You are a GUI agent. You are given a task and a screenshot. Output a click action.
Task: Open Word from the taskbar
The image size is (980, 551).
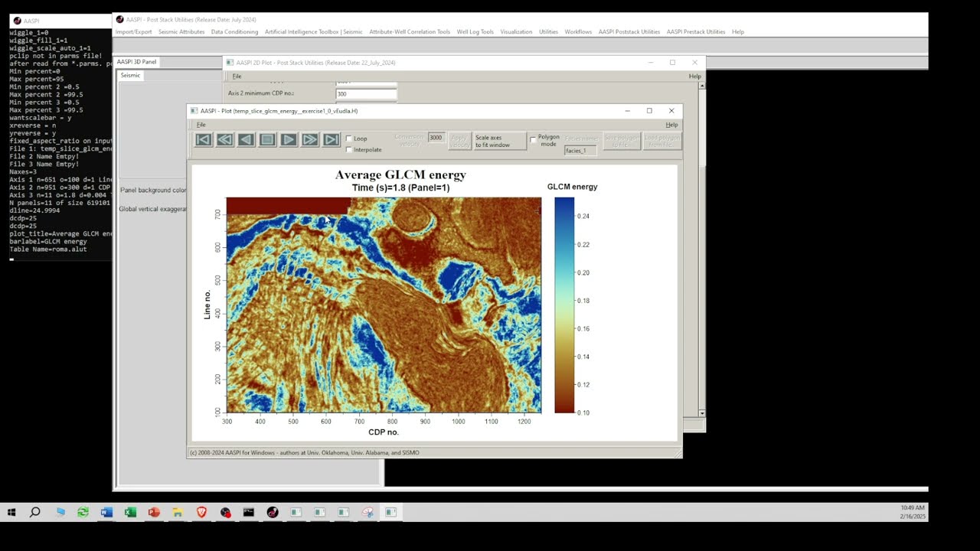(x=106, y=512)
